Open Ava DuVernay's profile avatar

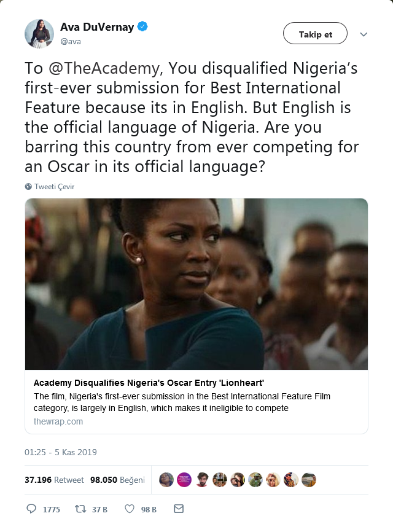click(39, 33)
